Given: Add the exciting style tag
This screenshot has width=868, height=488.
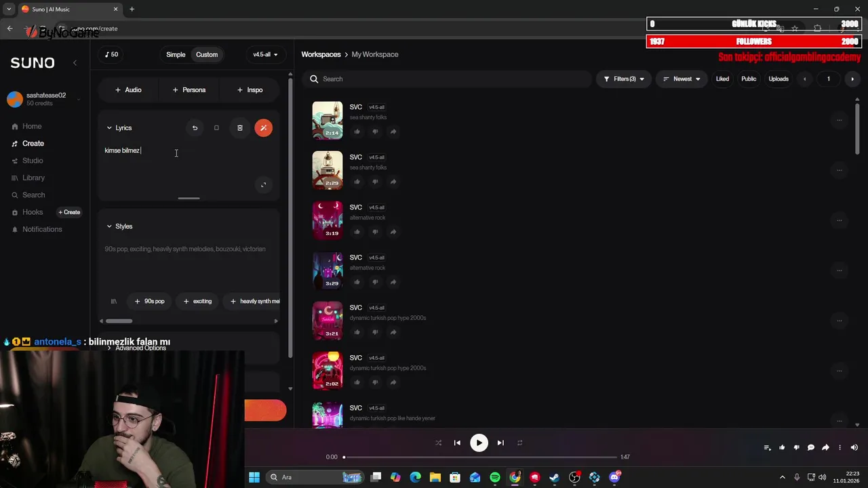Looking at the screenshot, I should click(198, 301).
